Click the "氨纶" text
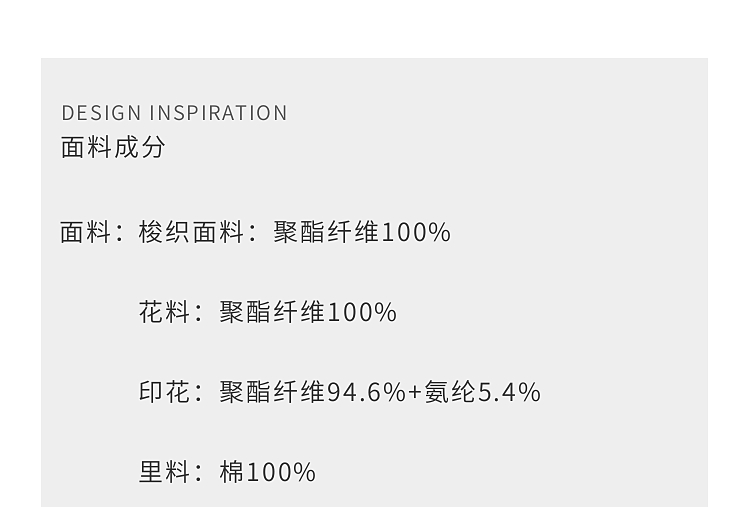This screenshot has width=750, height=507. 450,392
